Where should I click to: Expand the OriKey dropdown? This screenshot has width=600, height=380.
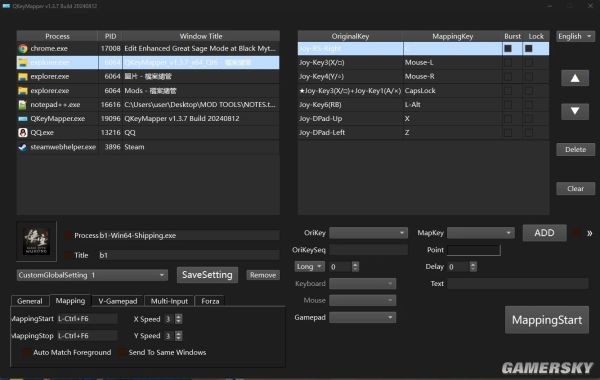tap(368, 233)
